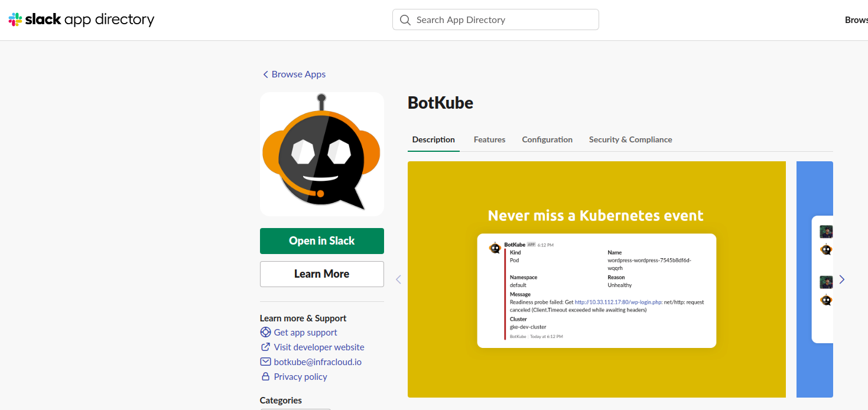Viewport: 868px width, 410px height.
Task: Go back via Browse Apps link
Action: [x=298, y=74]
